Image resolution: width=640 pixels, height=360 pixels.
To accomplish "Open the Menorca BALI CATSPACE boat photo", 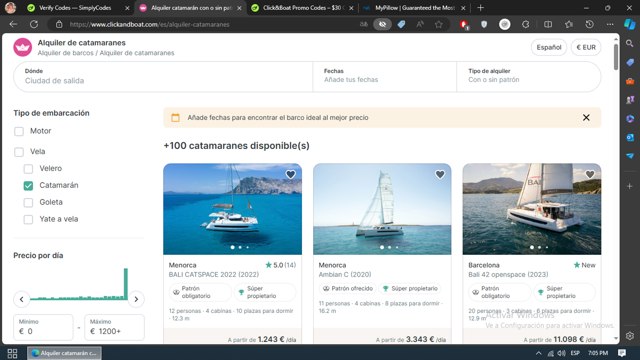I will click(x=233, y=209).
